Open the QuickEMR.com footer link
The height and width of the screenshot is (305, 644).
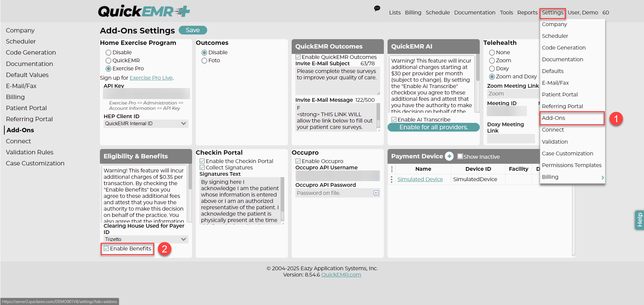click(x=341, y=275)
